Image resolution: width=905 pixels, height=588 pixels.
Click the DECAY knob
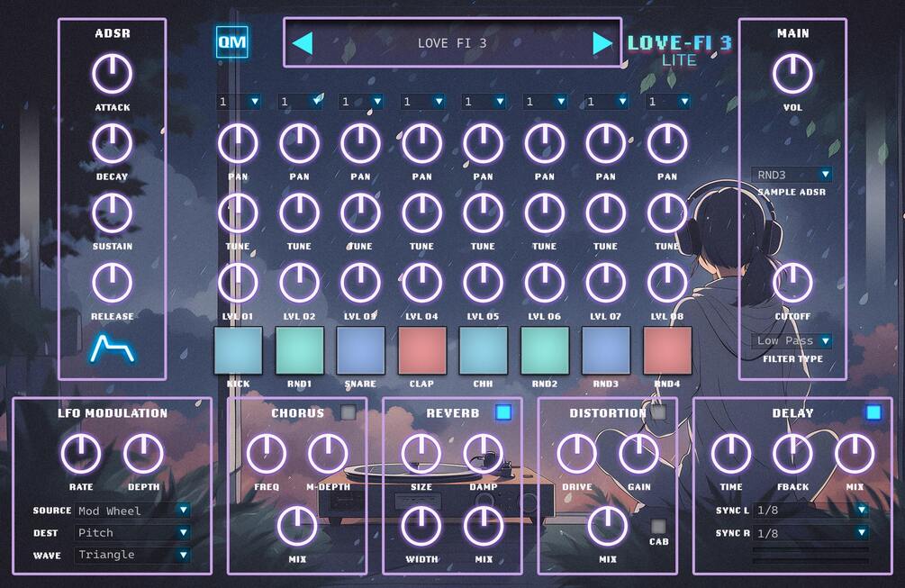112,143
